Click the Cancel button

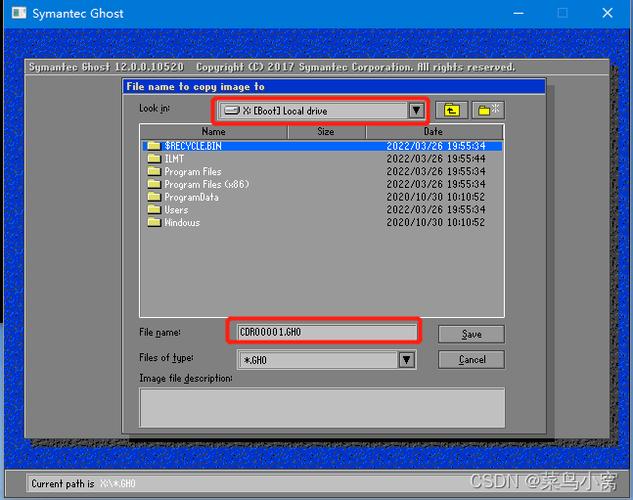pyautogui.click(x=471, y=359)
